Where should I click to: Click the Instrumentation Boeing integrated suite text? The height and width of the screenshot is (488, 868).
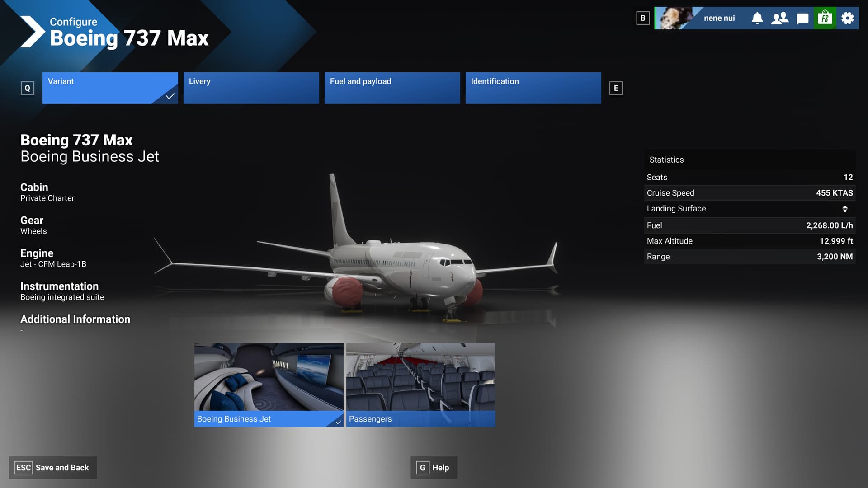click(62, 291)
